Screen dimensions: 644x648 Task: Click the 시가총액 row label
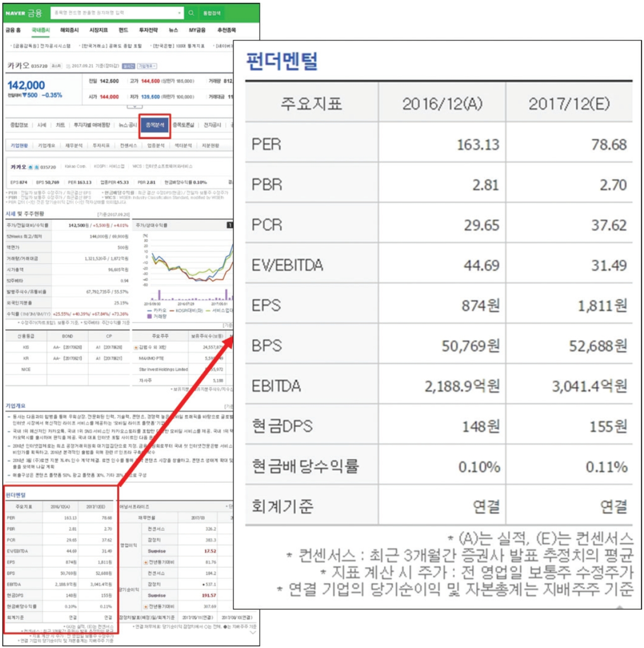15,270
